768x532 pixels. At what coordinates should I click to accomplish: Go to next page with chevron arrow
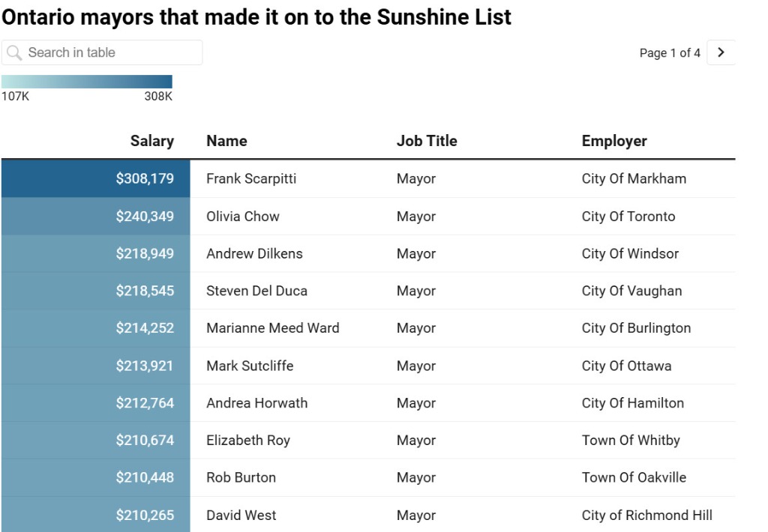pos(721,52)
